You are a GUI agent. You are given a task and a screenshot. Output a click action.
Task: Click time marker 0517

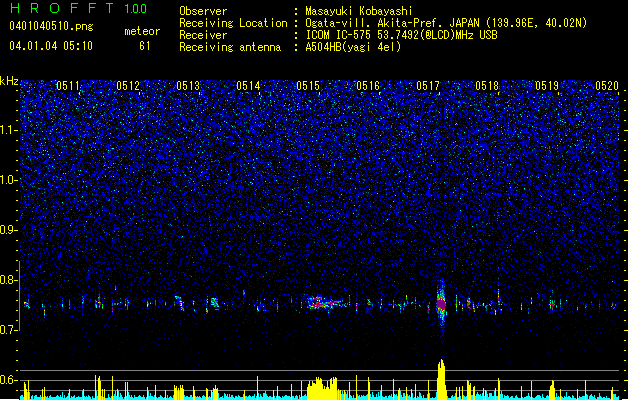(428, 85)
